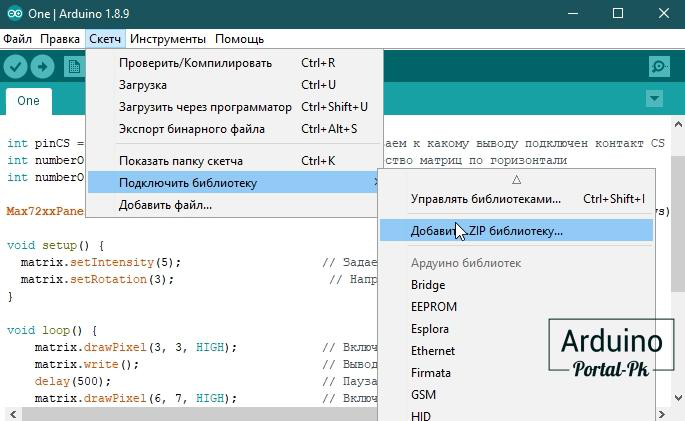Click the vertical scrollbar down arrow
685x421 pixels.
click(678, 397)
